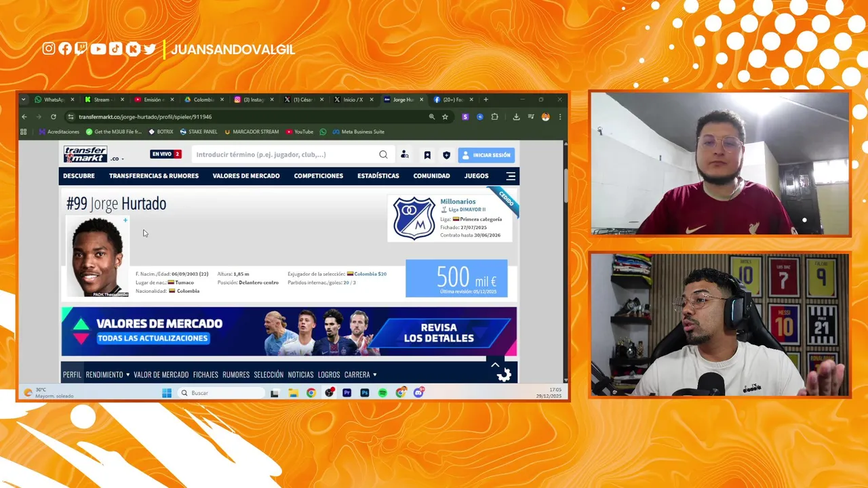Click the Iniciar Sesión button

(486, 155)
